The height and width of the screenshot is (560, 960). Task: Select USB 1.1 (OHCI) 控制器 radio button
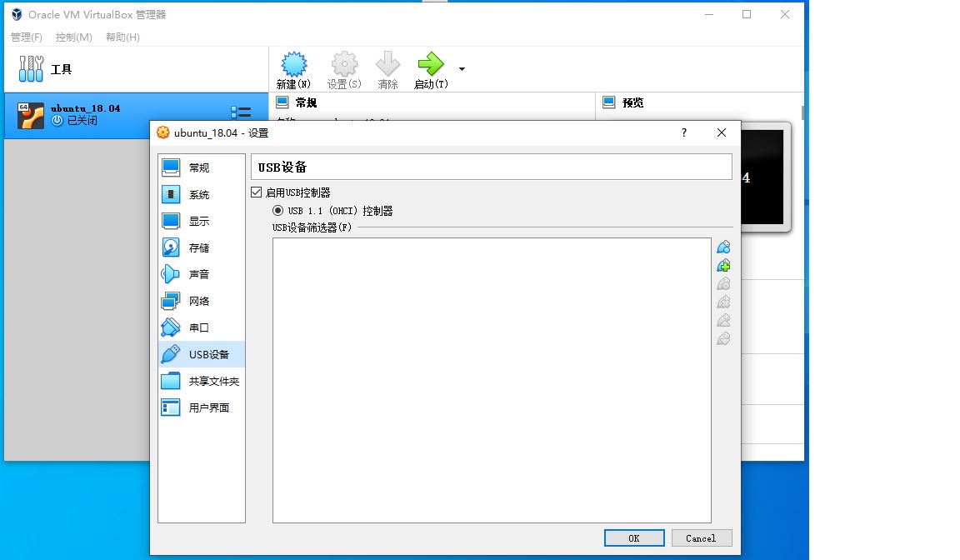278,211
